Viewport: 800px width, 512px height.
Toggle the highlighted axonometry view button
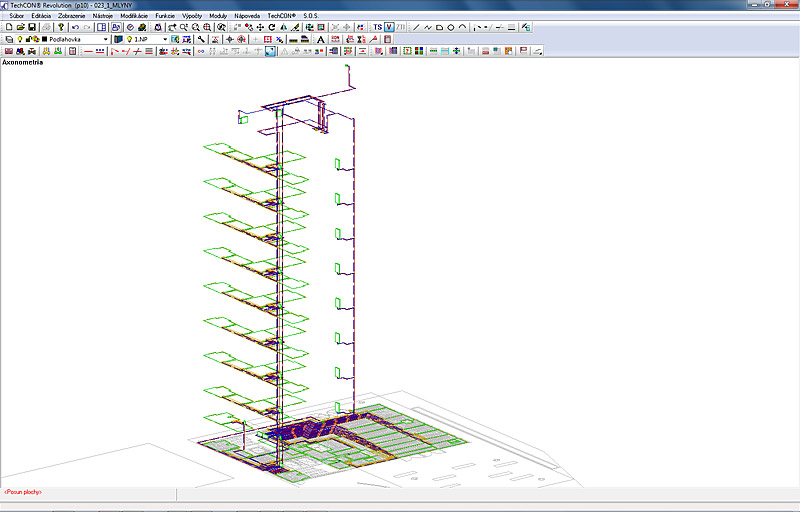click(x=270, y=51)
